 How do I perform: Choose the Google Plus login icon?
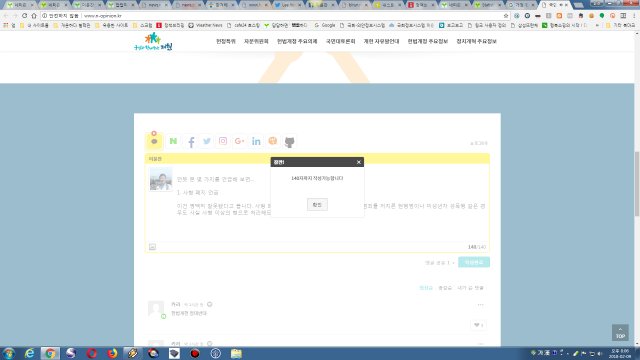click(240, 141)
